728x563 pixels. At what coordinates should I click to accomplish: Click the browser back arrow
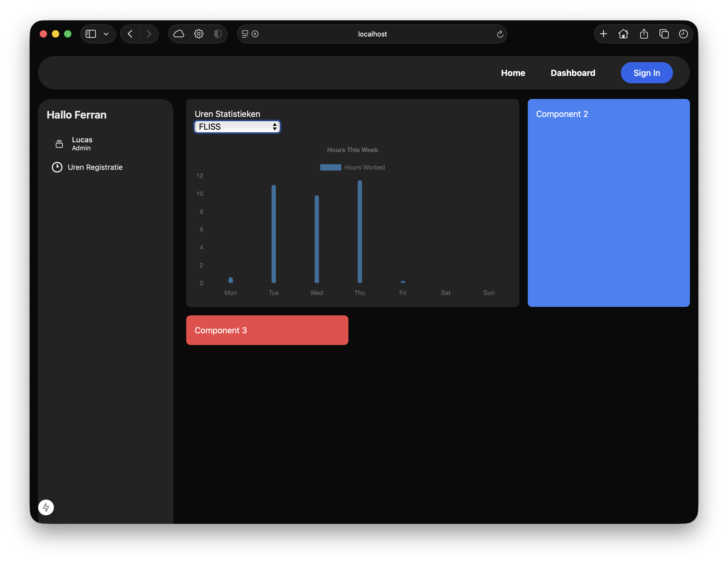[x=130, y=34]
